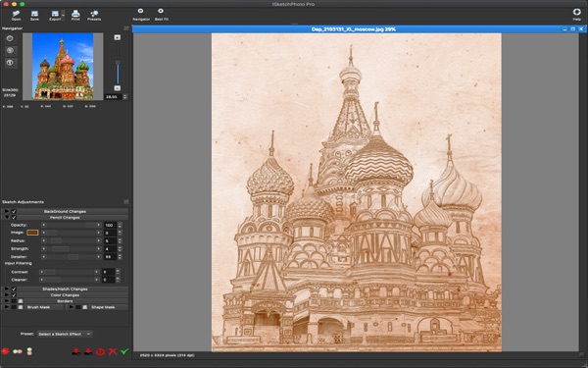The width and height of the screenshot is (588, 368).
Task: Click the Opacity value stepper
Action: pyautogui.click(x=120, y=225)
